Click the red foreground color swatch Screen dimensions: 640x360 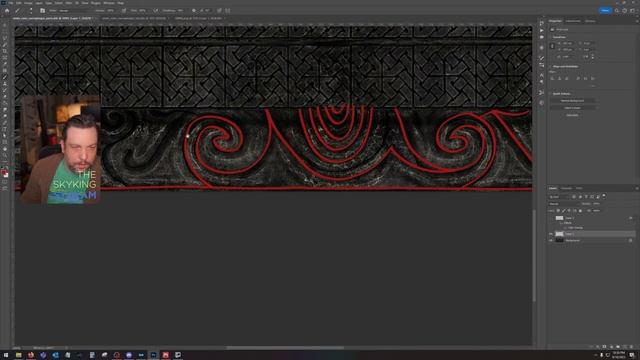click(4, 172)
